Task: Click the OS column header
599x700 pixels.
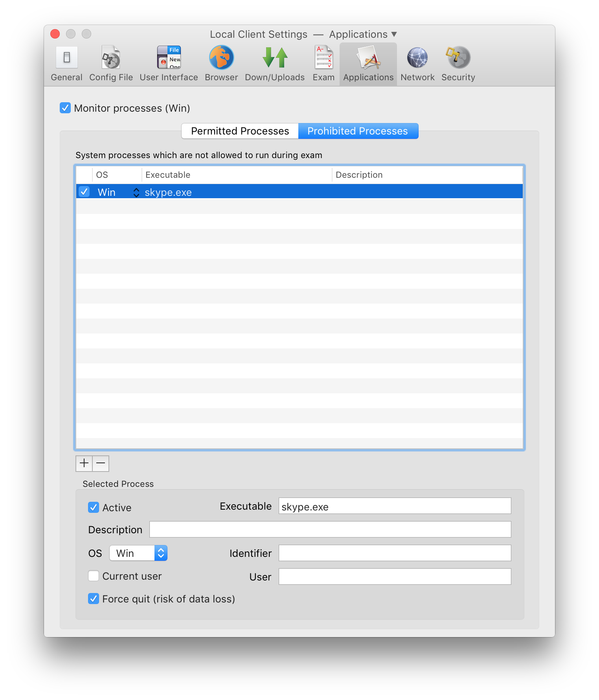Action: coord(117,175)
